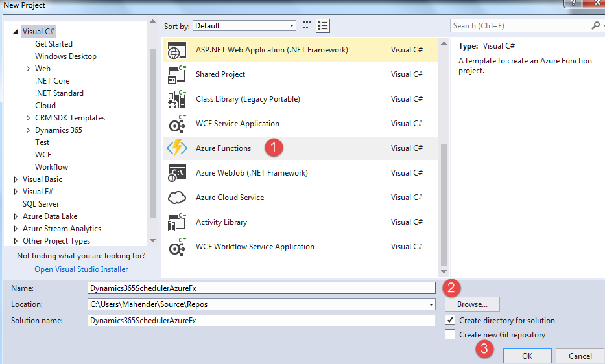
Task: Expand the Other Project Types node arrow
Action: pos(16,241)
